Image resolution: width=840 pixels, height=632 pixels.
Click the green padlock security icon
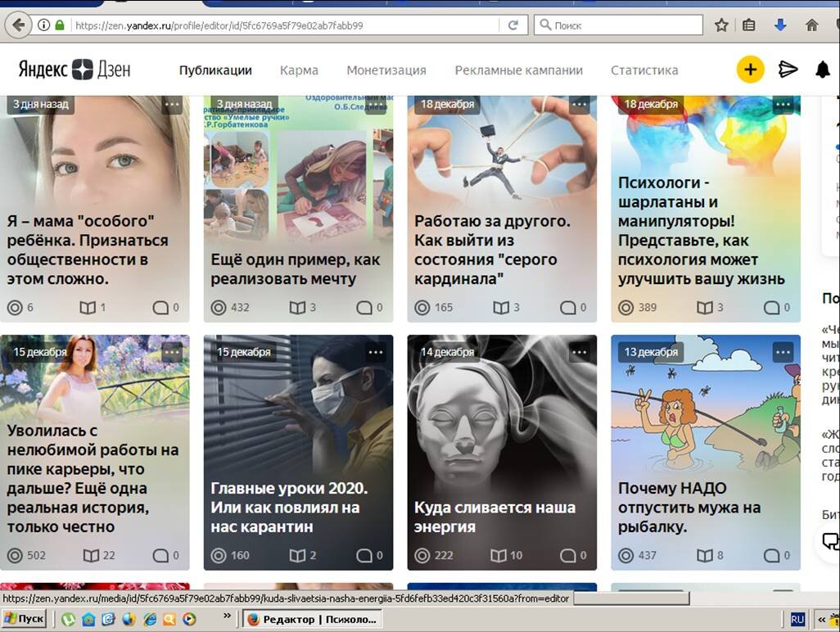60,25
